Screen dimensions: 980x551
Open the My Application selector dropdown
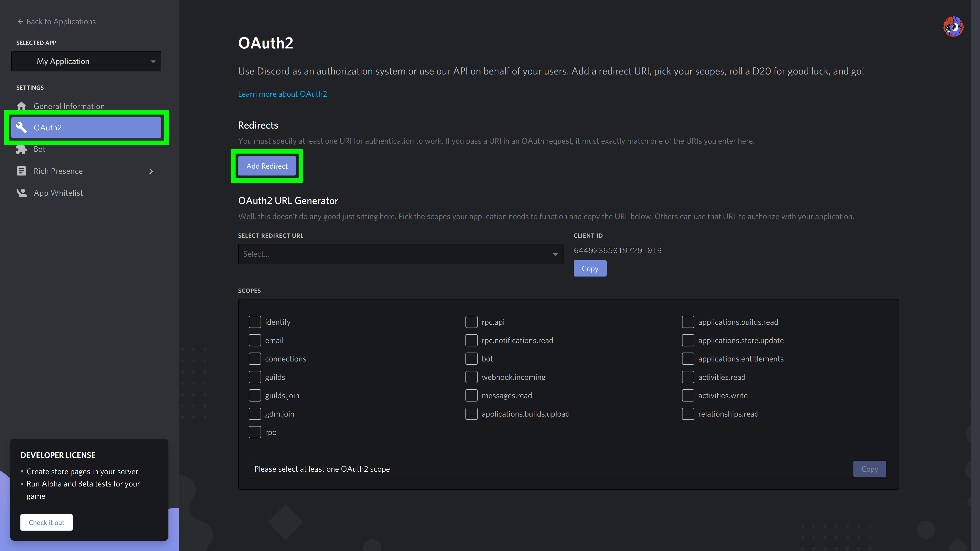pyautogui.click(x=86, y=61)
